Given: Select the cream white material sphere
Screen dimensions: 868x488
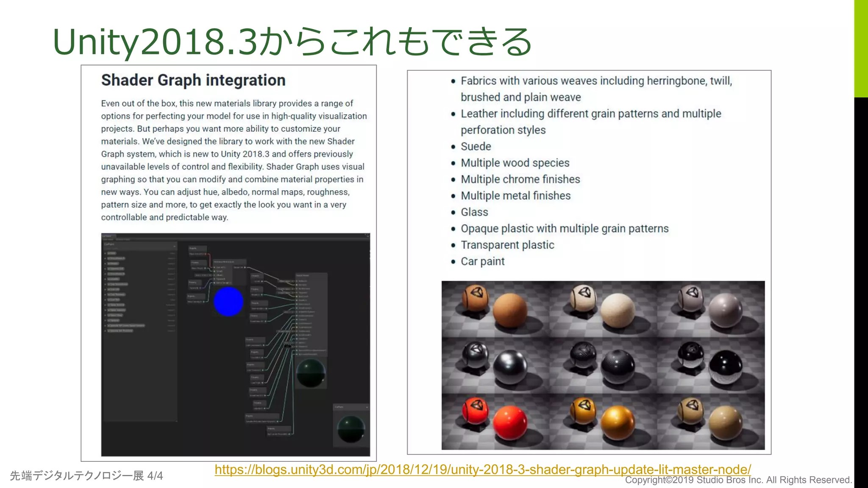Looking at the screenshot, I should tap(618, 311).
